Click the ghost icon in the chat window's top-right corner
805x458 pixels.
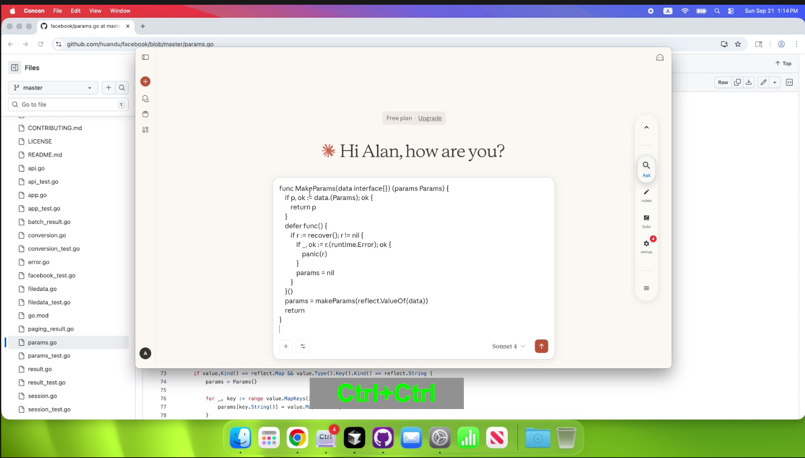(x=660, y=58)
